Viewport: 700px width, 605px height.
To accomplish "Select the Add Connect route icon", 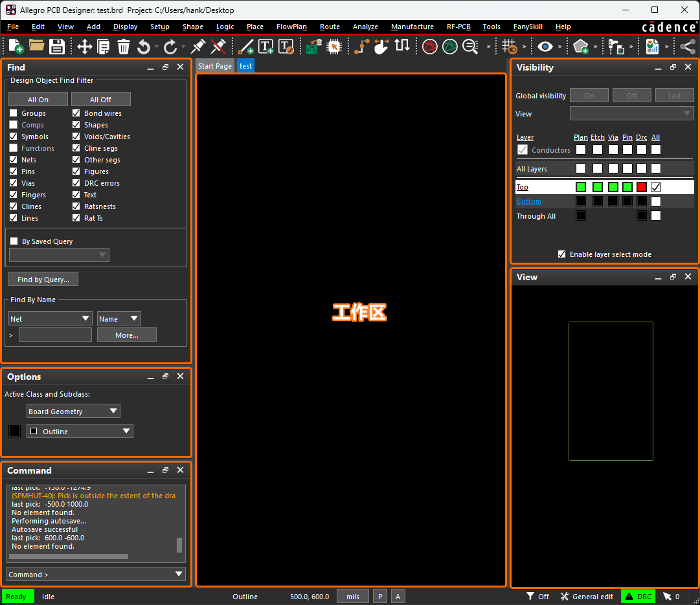I will coord(361,47).
